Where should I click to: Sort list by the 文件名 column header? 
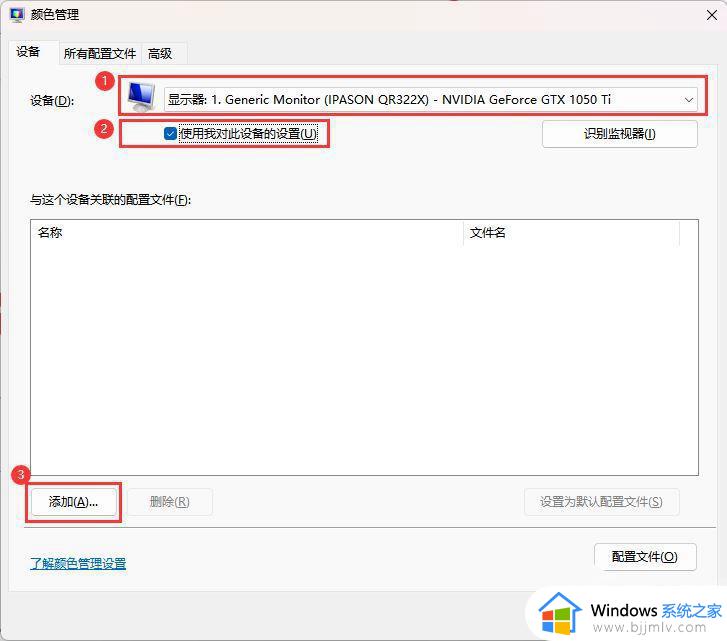[571, 232]
